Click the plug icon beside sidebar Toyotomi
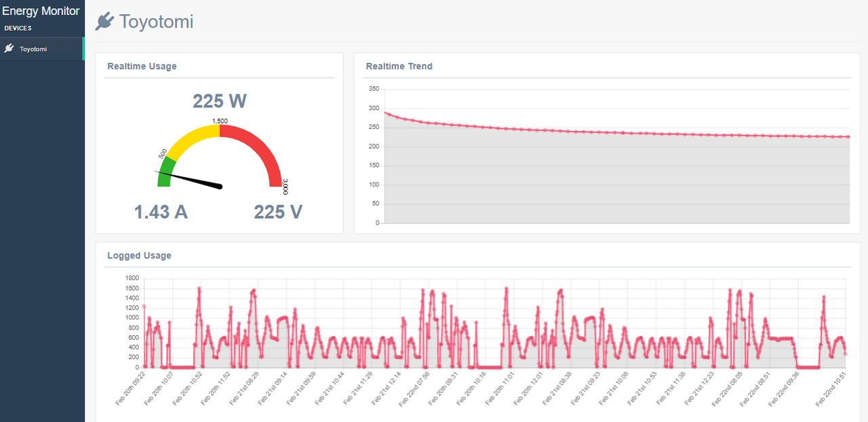 [x=9, y=49]
